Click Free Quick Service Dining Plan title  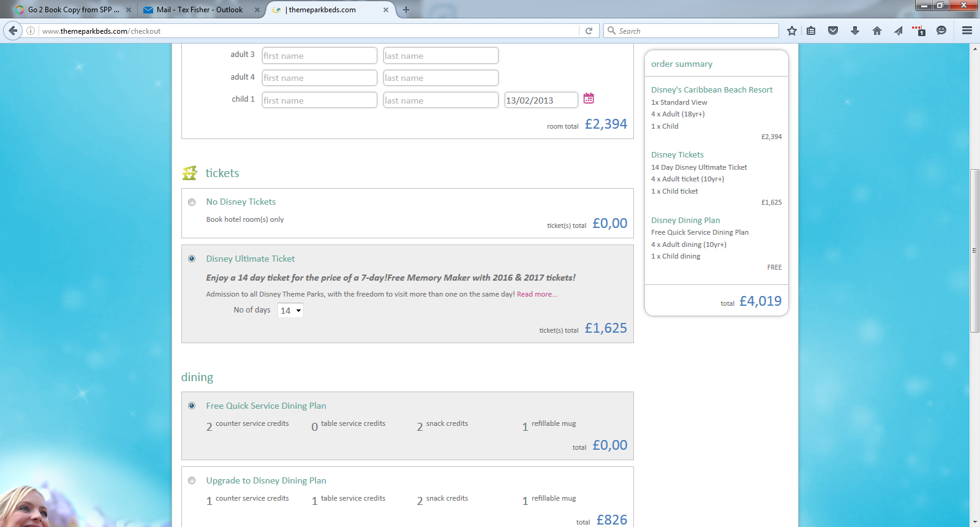tap(266, 406)
